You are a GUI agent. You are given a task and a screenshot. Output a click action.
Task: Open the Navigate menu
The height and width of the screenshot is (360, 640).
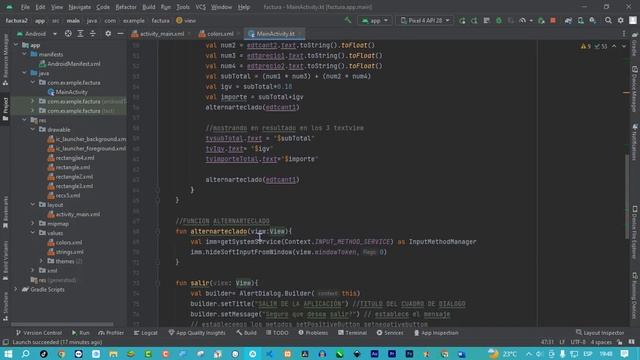80,7
